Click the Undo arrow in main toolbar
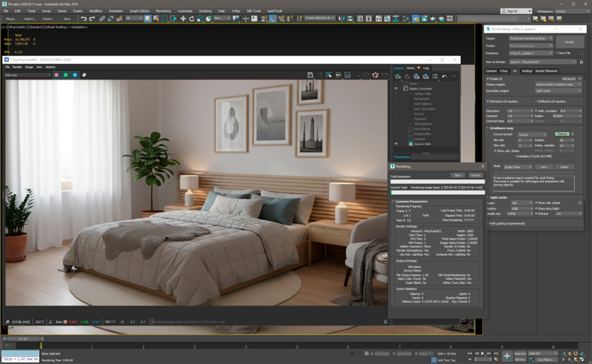The width and height of the screenshot is (592, 364). tap(83, 18)
